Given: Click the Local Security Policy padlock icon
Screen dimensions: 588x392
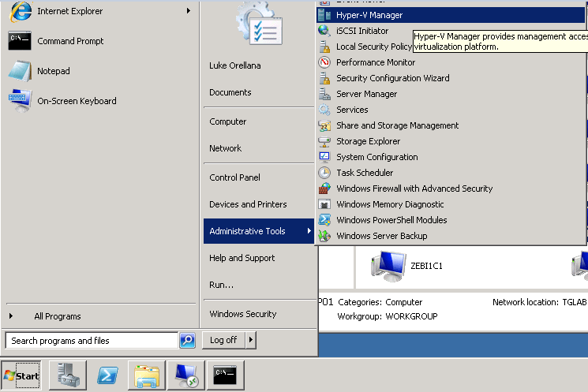Looking at the screenshot, I should [324, 47].
